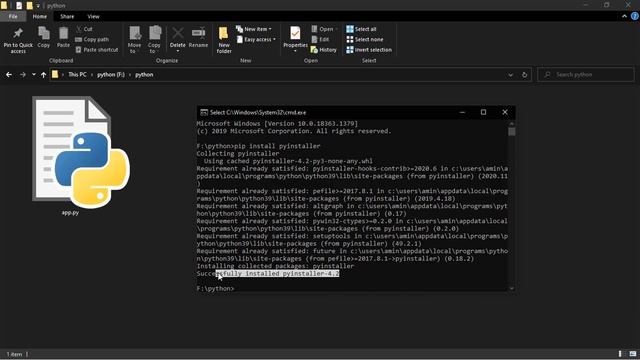
Task: Create a New folder
Action: coord(224,40)
